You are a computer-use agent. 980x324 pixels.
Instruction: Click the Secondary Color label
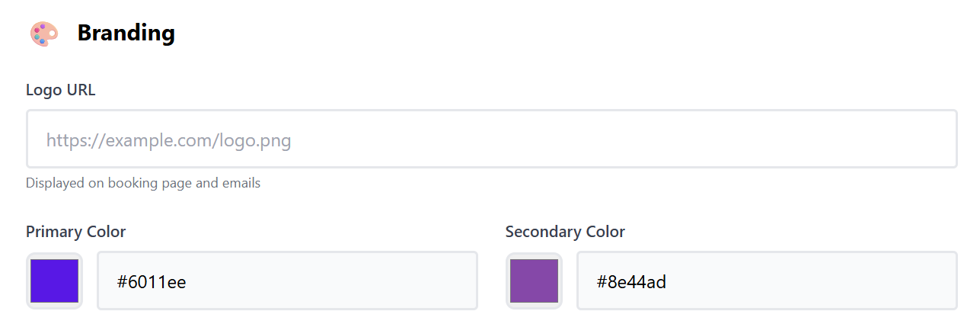click(565, 232)
